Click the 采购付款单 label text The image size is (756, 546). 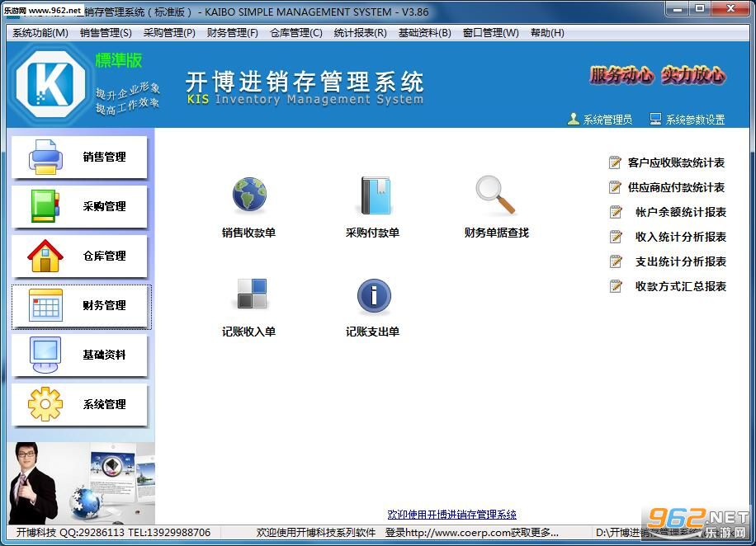372,233
